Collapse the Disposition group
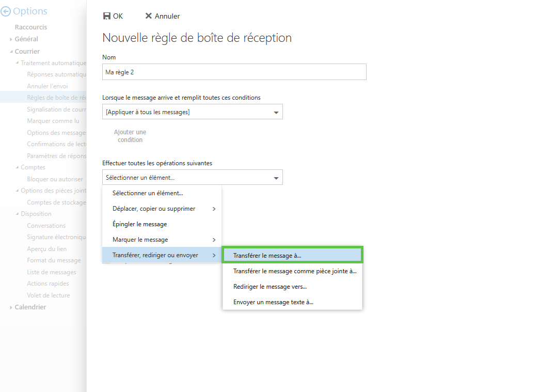This screenshot has height=392, width=539. [17, 214]
